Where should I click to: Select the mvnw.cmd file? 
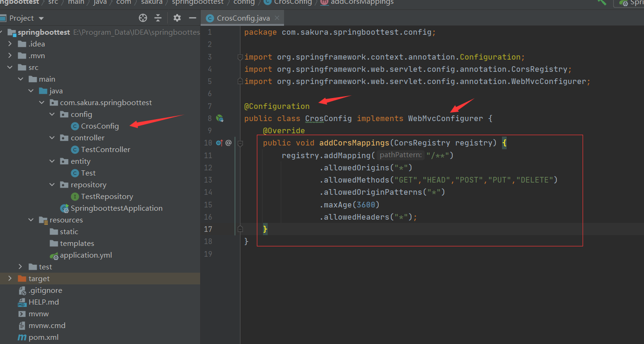[47, 326]
